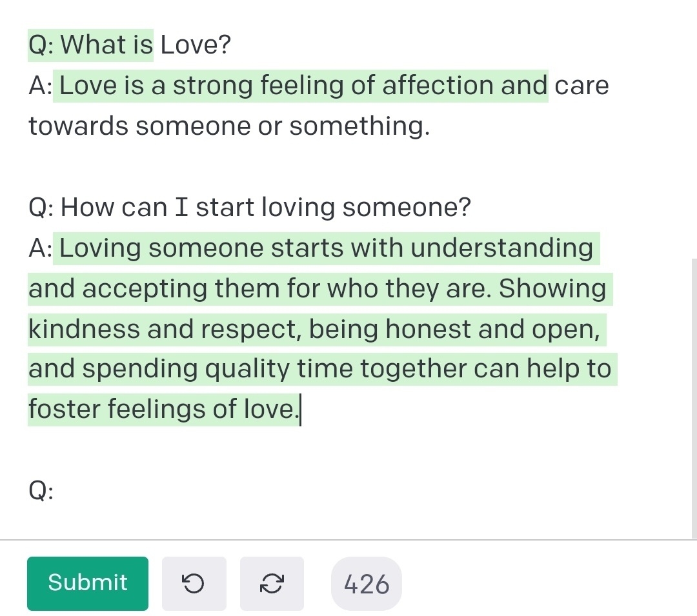Screen dimensions: 697x616
Task: Click the vertical scrollbar beside the text
Action: pos(693,387)
